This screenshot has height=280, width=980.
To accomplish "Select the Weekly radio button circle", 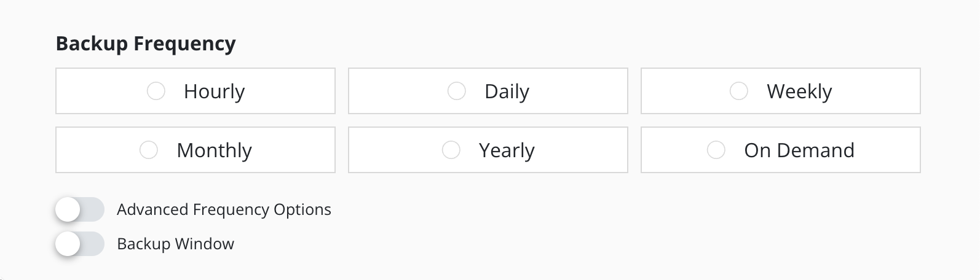I will (738, 91).
